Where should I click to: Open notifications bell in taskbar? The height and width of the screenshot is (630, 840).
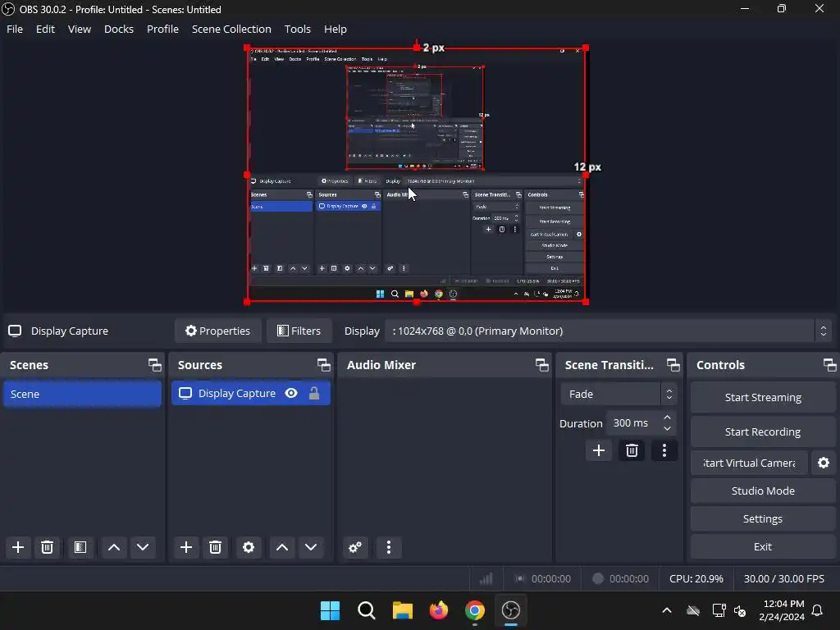pos(818,610)
